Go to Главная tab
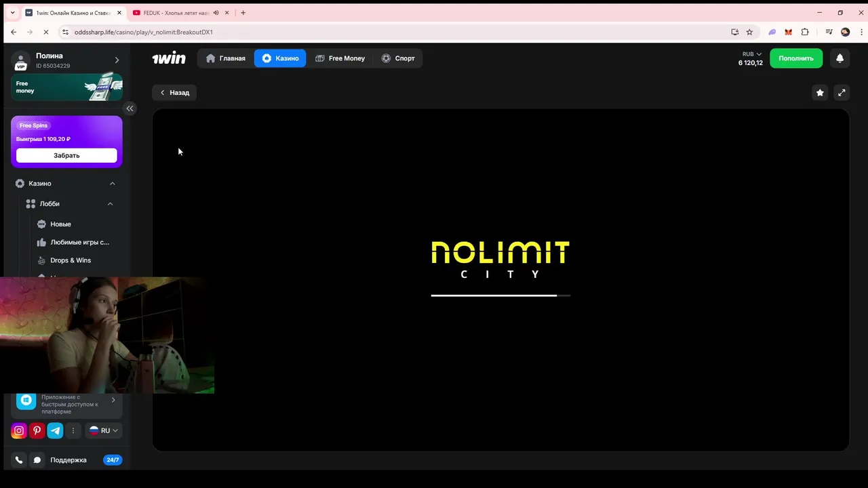Image resolution: width=868 pixels, height=488 pixels. [x=226, y=58]
